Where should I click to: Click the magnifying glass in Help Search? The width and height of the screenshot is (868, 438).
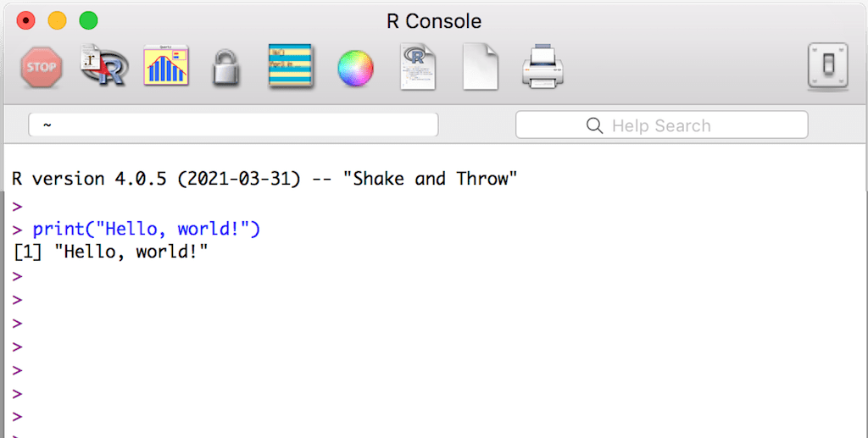594,125
